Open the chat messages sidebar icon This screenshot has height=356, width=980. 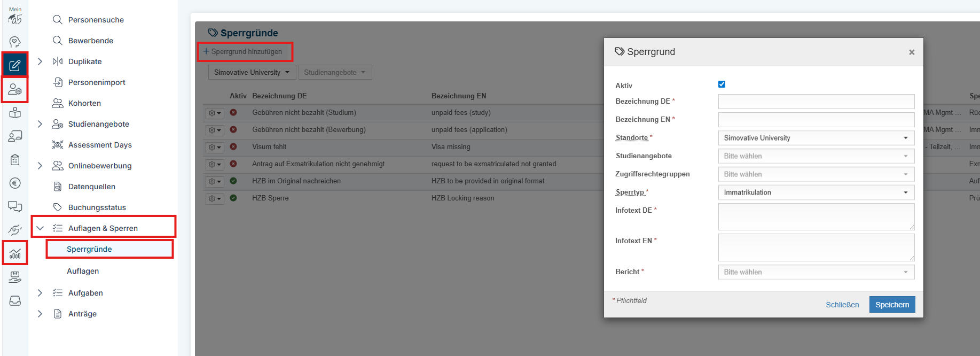click(15, 207)
